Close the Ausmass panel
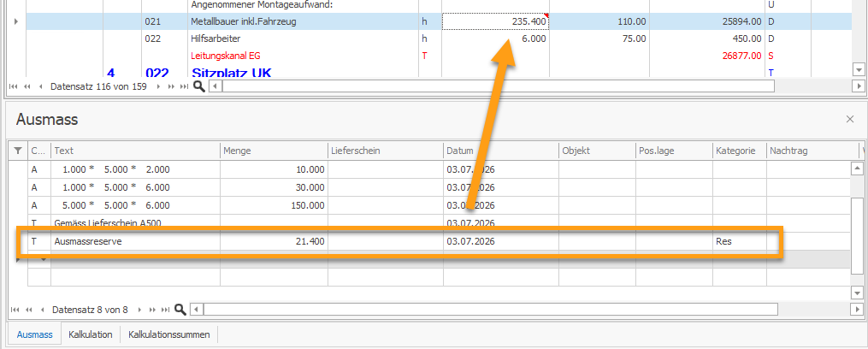 pos(850,119)
